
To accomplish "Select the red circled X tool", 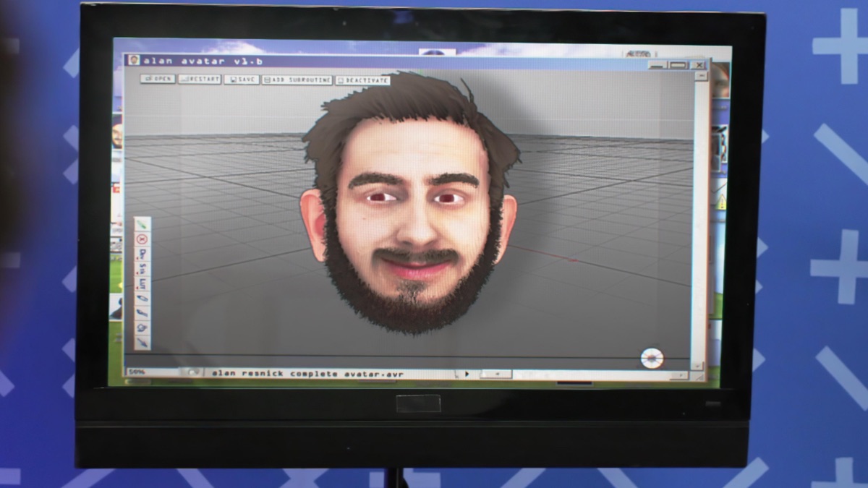I will 142,239.
